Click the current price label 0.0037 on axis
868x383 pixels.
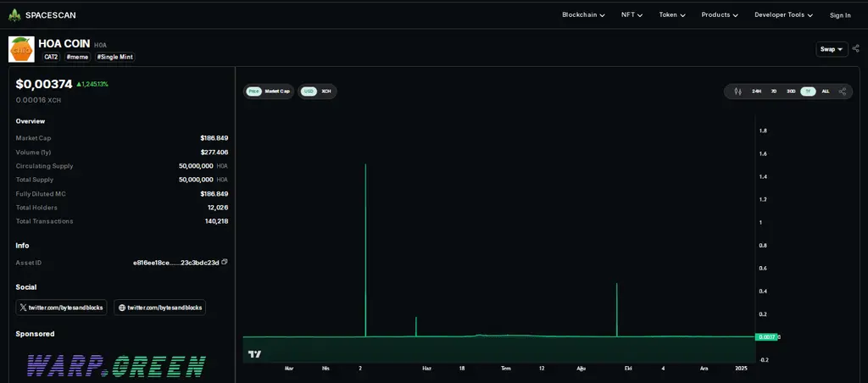[x=765, y=337]
